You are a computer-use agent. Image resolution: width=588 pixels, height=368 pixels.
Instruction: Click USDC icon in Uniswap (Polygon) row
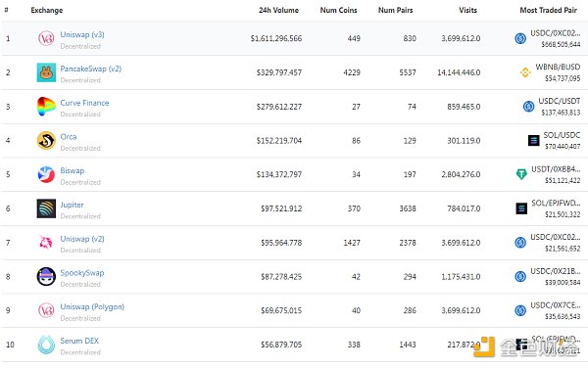pyautogui.click(x=520, y=310)
